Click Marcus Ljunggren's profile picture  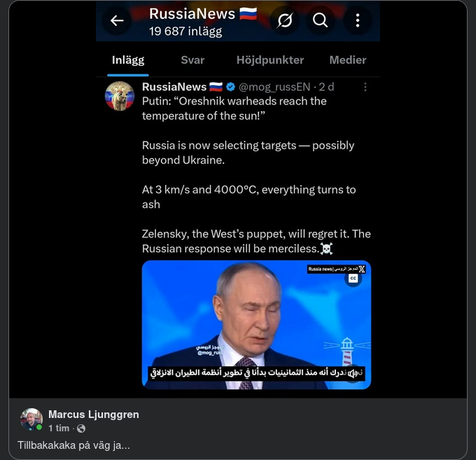31,419
